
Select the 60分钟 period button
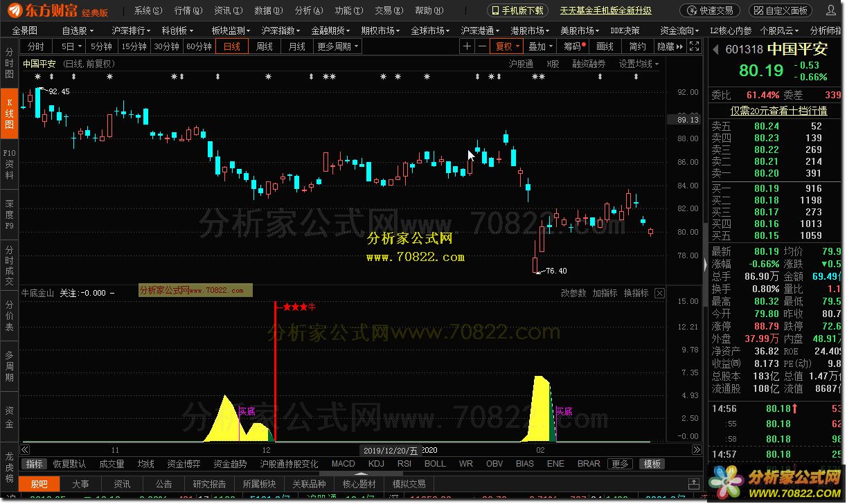click(199, 46)
